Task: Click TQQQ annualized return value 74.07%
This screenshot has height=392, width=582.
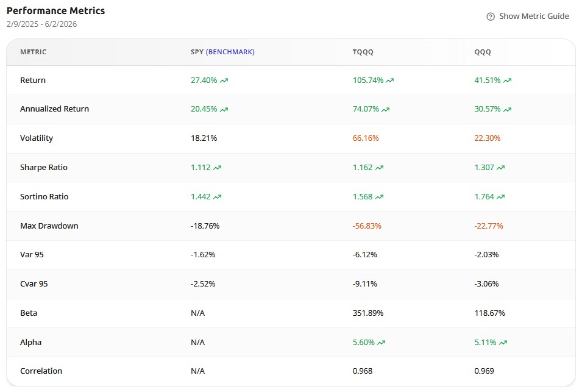Action: (366, 109)
